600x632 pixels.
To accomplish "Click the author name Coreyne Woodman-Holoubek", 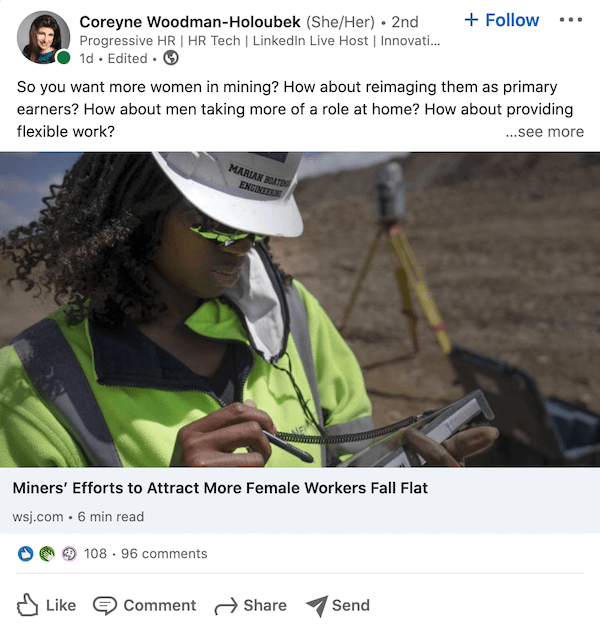I will tap(190, 22).
